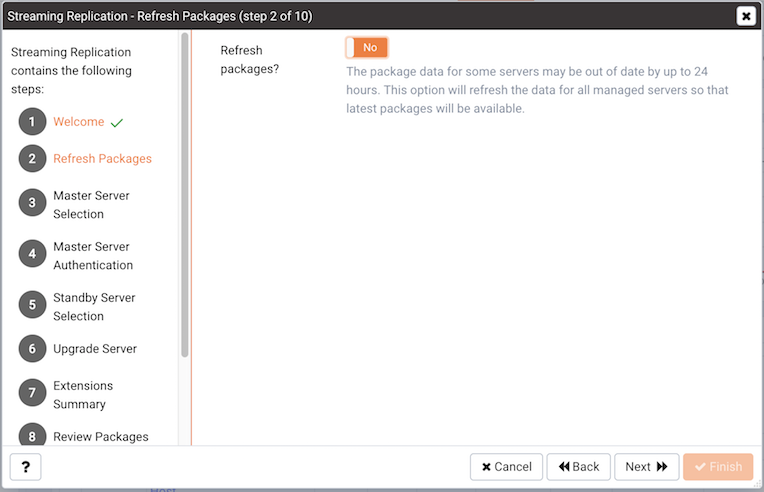Image resolution: width=764 pixels, height=492 pixels.
Task: Select Standby Server Selection step
Action: coord(94,307)
